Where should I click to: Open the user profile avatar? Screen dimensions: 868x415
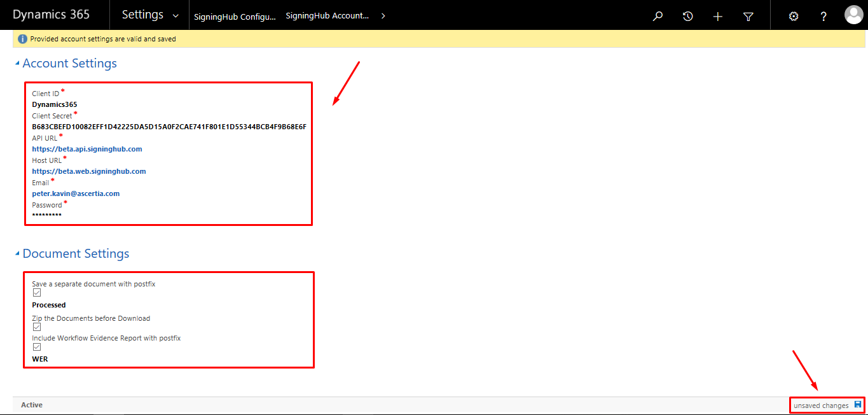pyautogui.click(x=853, y=15)
